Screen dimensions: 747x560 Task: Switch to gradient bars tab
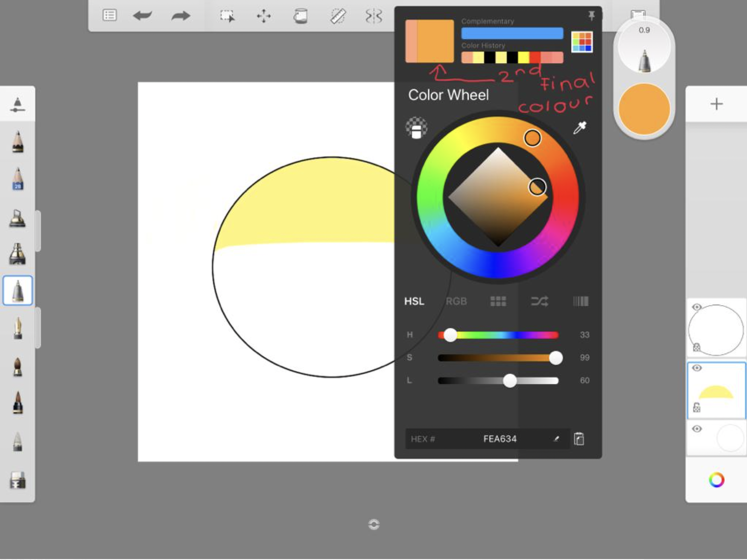pos(580,301)
